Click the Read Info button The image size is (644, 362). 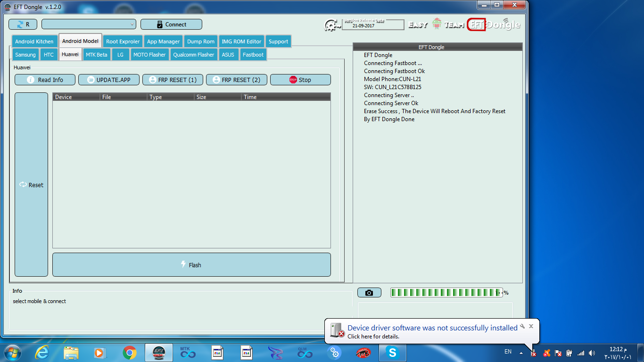(x=45, y=80)
